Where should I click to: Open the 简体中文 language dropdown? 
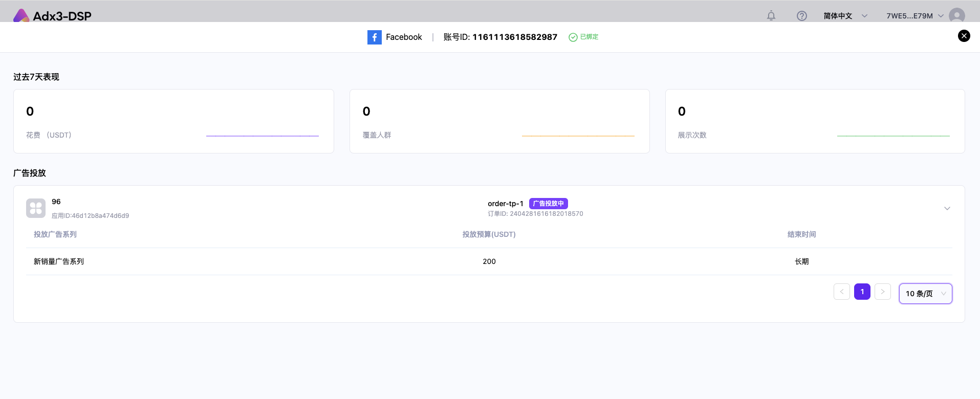[x=845, y=16]
